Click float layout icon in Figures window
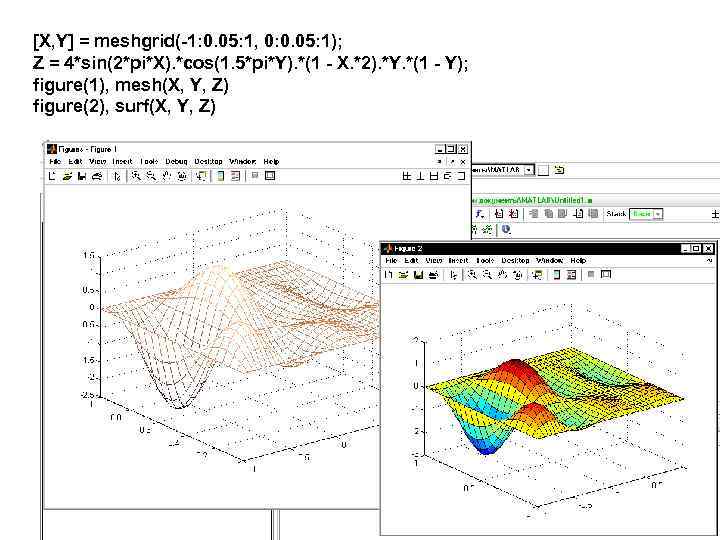Screen dimensions: 720x540 pyautogui.click(x=448, y=176)
